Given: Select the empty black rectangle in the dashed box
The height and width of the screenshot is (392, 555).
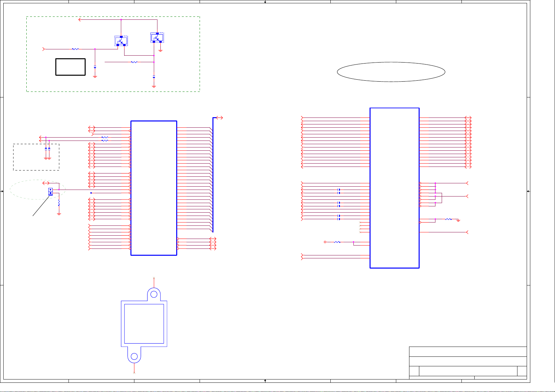Looking at the screenshot, I should 70,67.
